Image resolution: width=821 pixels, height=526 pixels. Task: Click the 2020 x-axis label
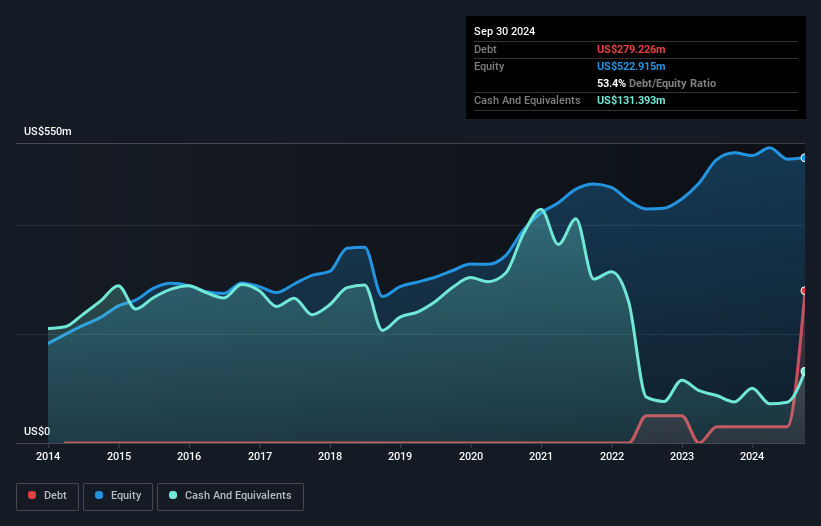pyautogui.click(x=471, y=456)
